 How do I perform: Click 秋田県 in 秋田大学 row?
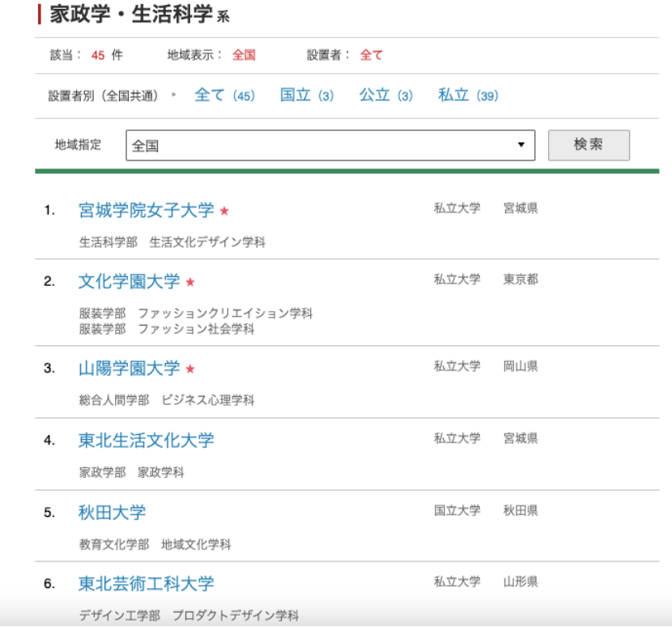point(521,510)
